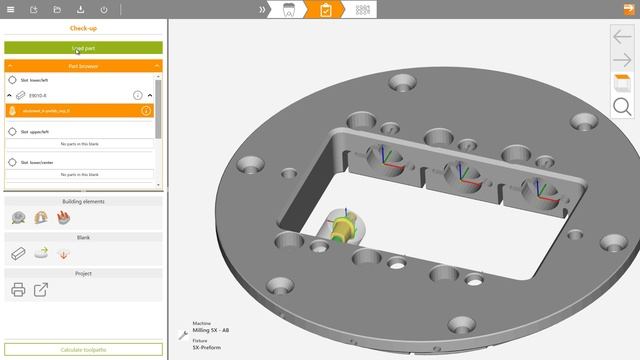Image resolution: width=640 pixels, height=360 pixels.
Task: Click the Part browser scrollbar thumb
Action: point(158,109)
